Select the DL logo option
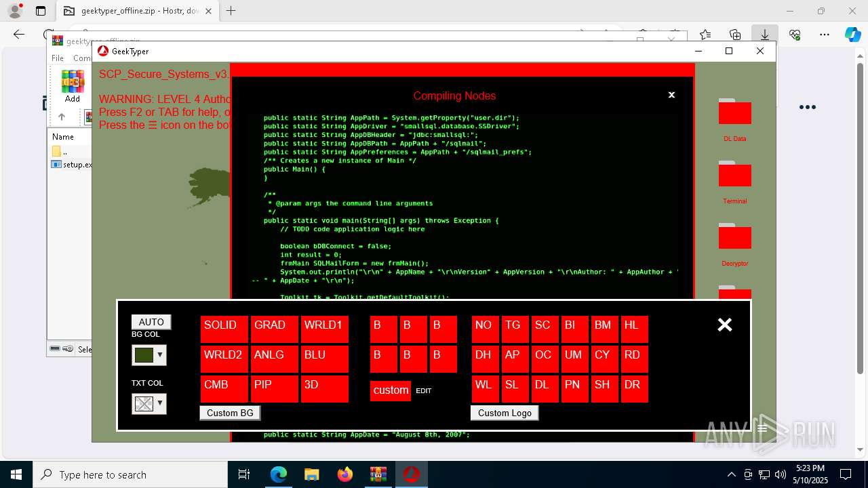The image size is (868, 488). pyautogui.click(x=545, y=388)
